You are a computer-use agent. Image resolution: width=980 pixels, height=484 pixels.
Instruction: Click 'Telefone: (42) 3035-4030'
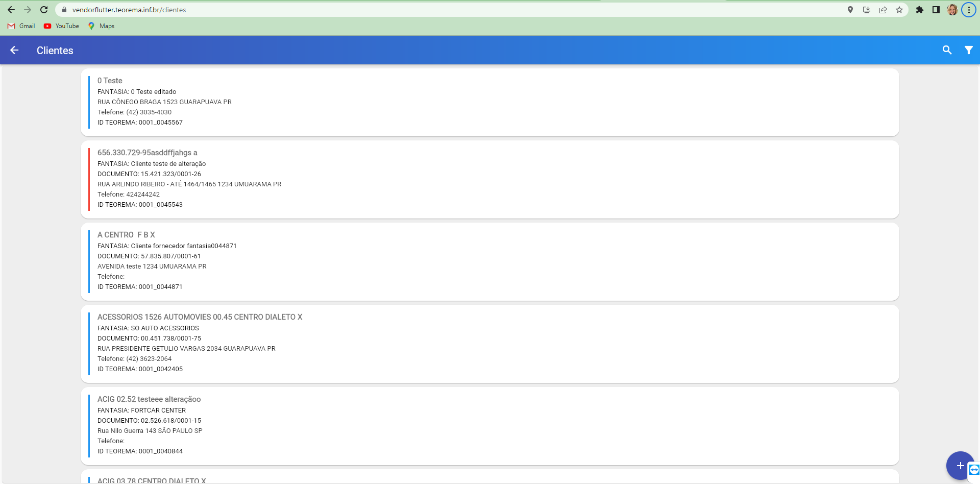(134, 112)
